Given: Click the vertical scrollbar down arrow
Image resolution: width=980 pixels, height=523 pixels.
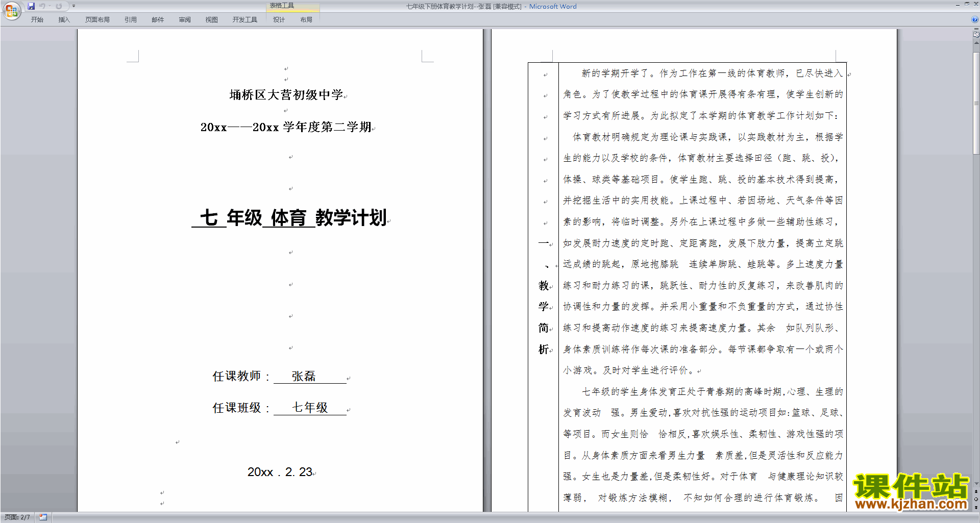Looking at the screenshot, I should click(x=976, y=483).
